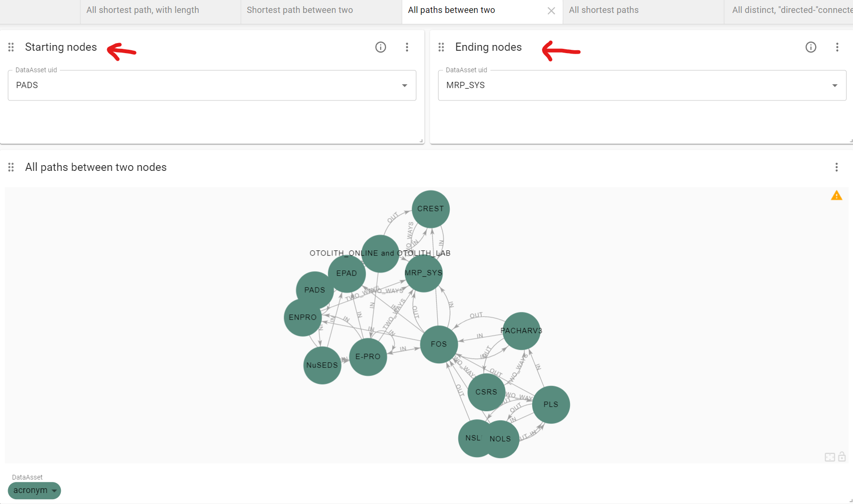Image resolution: width=853 pixels, height=504 pixels.
Task: Click the unlock icon below the graph
Action: pos(842,457)
